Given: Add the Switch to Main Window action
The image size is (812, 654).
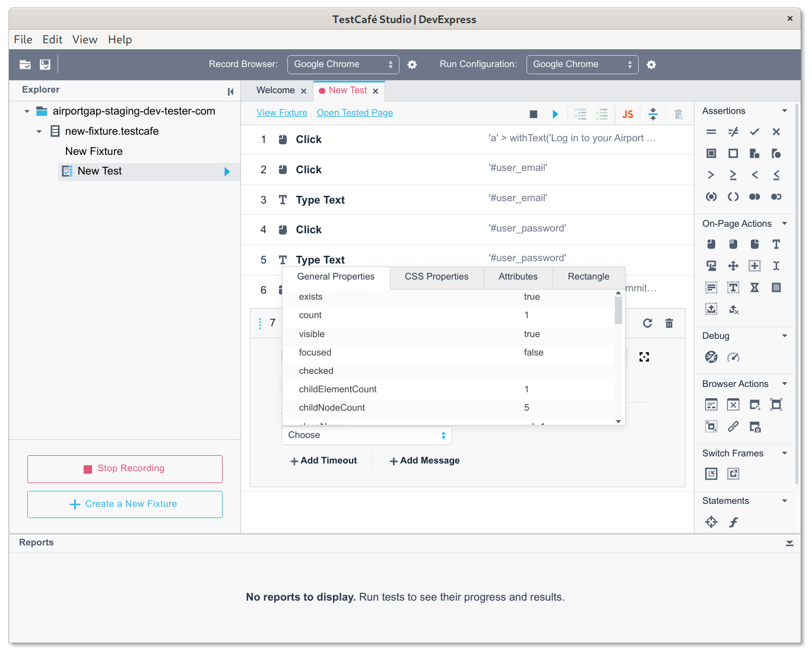Looking at the screenshot, I should pyautogui.click(x=733, y=474).
